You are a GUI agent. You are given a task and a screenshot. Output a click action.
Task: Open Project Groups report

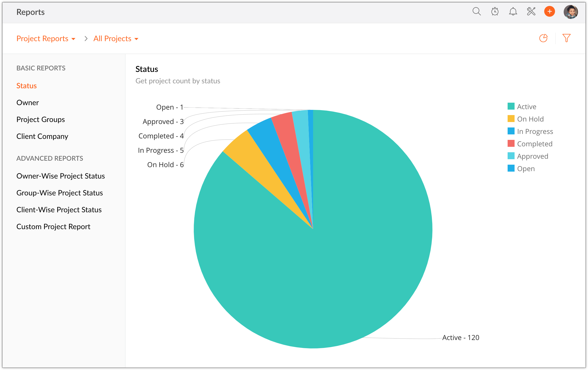(40, 120)
